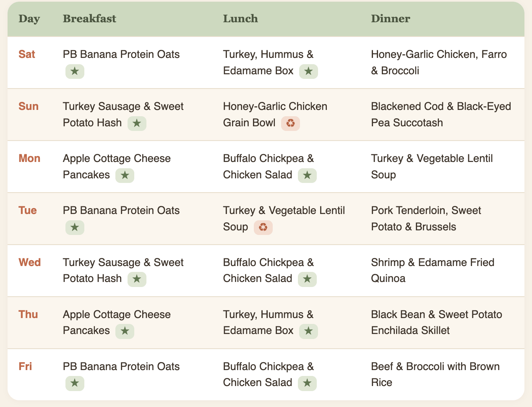Click the star on Friday's Buffalo Chickpea salad
The width and height of the screenshot is (532, 407).
[307, 383]
